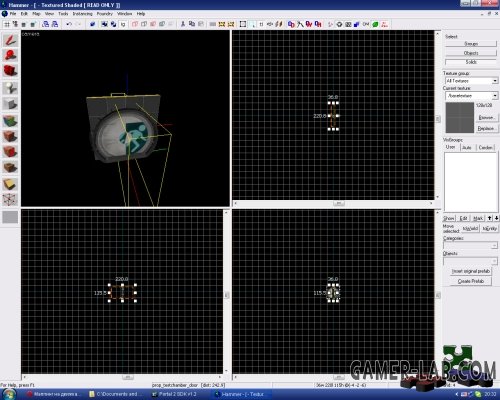
Task: Toggle Solids selection mode
Action: [x=471, y=62]
